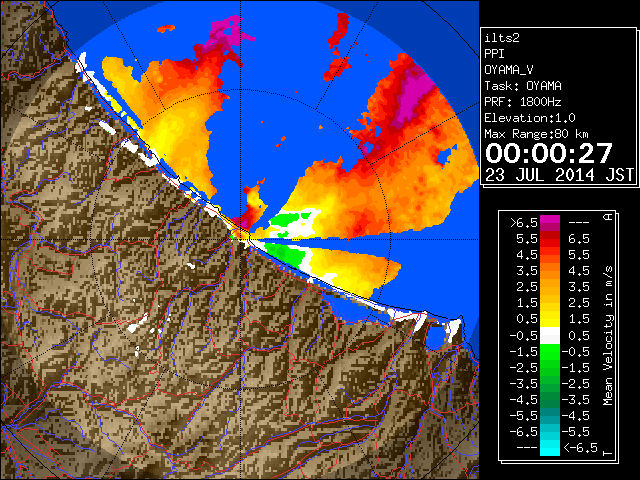Select the "Elevation:1.0" value

(x=530, y=118)
